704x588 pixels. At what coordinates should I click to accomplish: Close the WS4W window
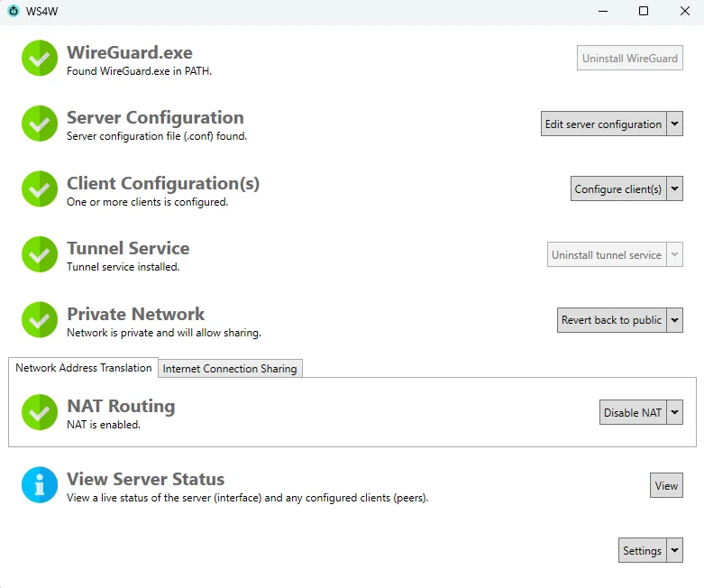[x=685, y=11]
